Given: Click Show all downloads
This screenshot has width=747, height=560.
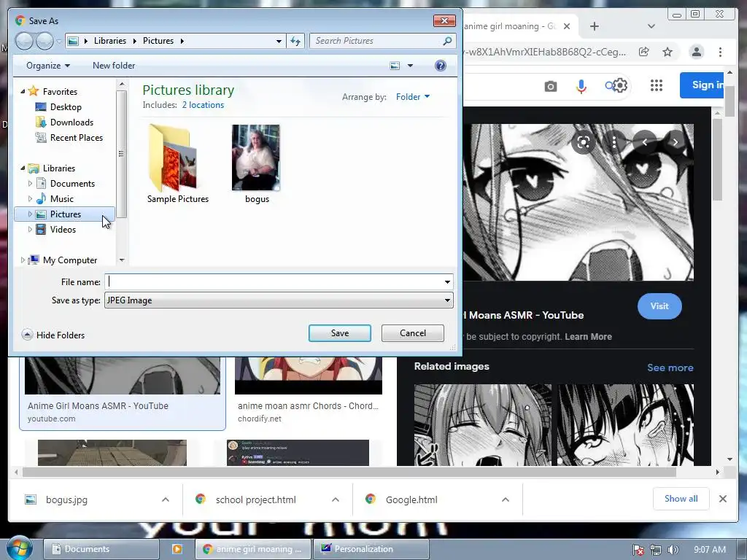Looking at the screenshot, I should (681, 499).
